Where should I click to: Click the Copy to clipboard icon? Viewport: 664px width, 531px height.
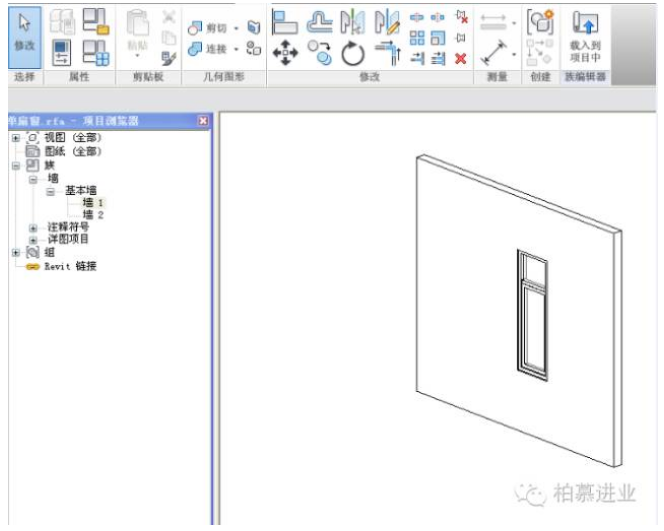[x=169, y=38]
